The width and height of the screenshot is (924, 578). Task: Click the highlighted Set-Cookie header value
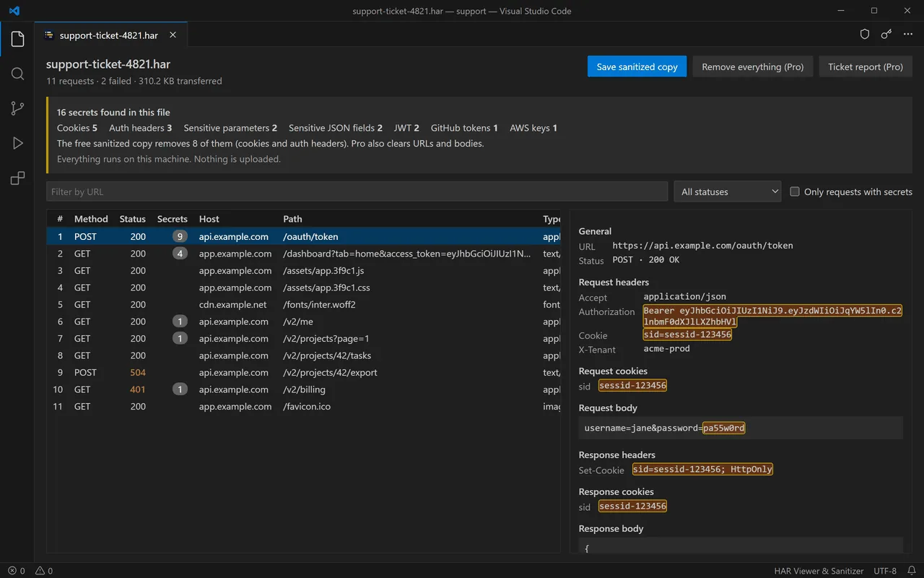(x=702, y=469)
